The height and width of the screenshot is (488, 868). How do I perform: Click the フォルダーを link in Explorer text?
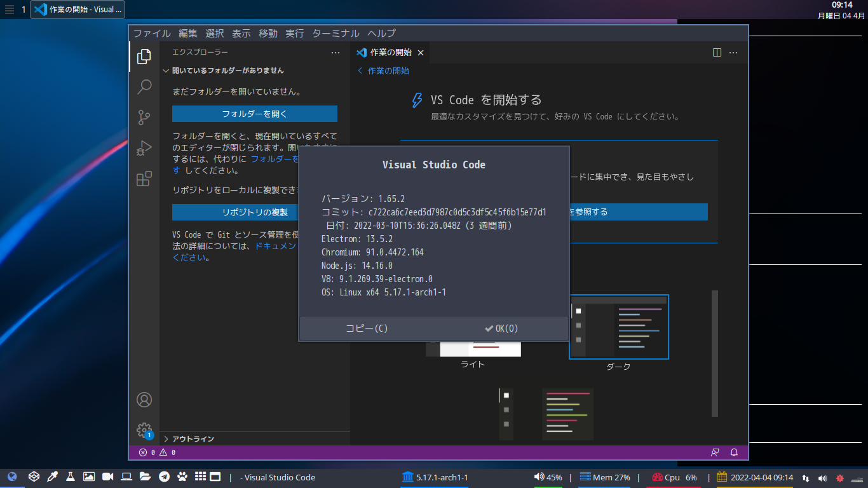pos(275,159)
